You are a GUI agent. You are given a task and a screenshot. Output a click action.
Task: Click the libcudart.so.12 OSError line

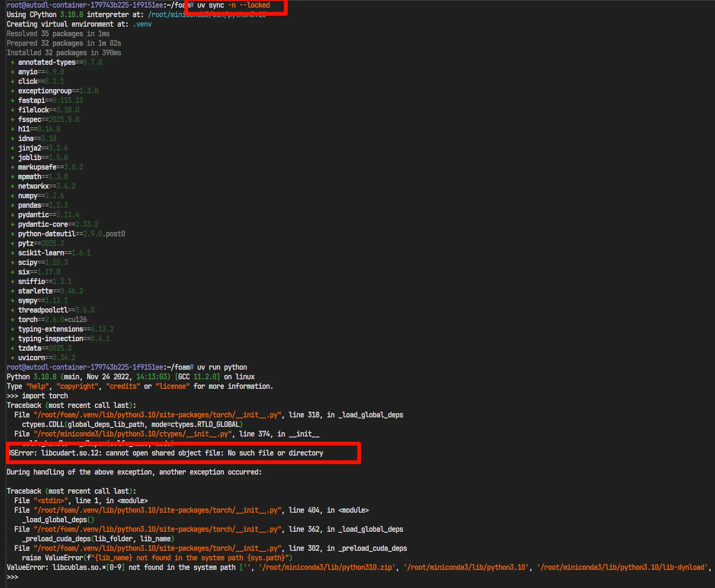[182, 453]
